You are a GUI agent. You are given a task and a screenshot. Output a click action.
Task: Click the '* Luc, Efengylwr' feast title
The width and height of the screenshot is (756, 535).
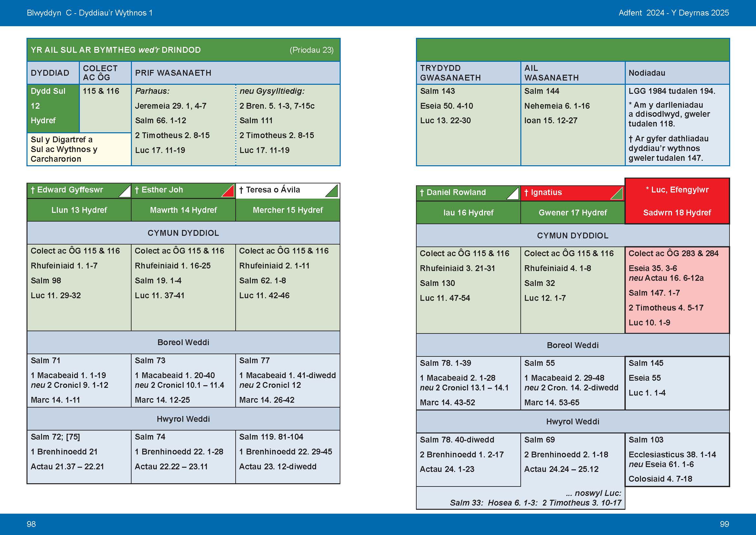point(677,190)
